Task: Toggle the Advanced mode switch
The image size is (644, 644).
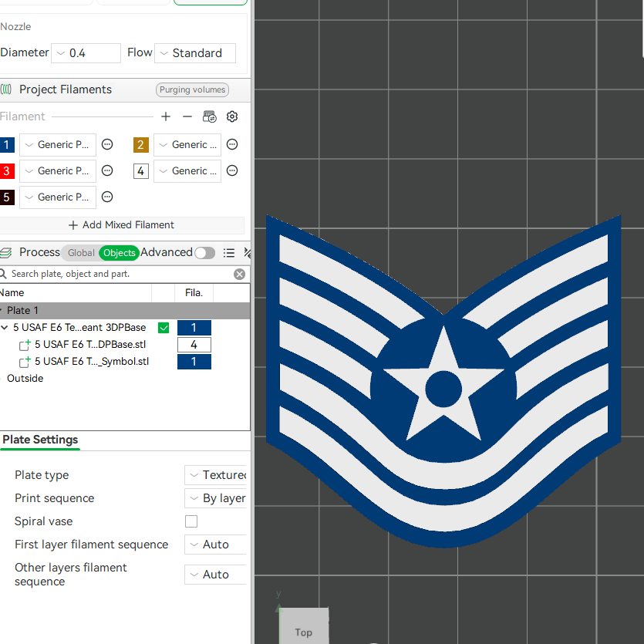Action: [205, 253]
